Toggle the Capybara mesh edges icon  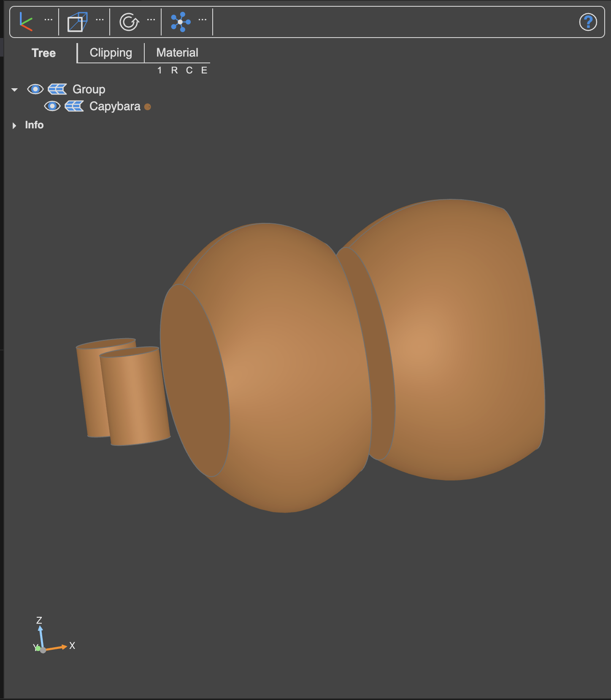click(74, 106)
